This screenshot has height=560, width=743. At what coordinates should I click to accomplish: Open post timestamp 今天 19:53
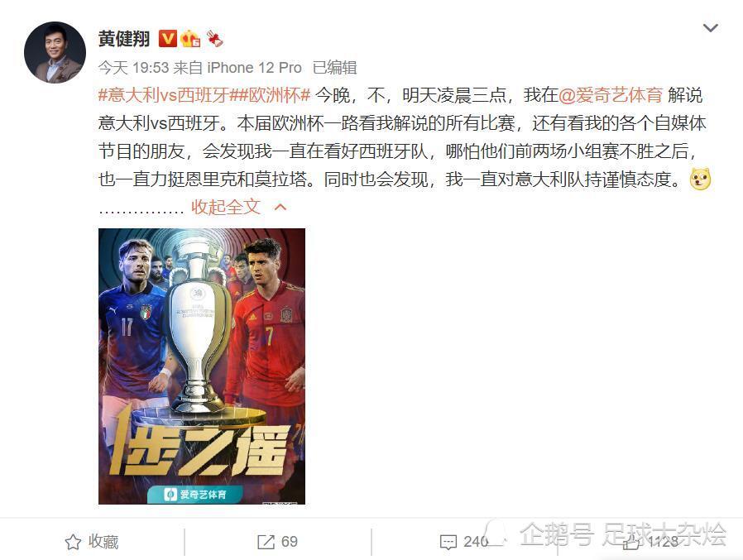pos(133,68)
